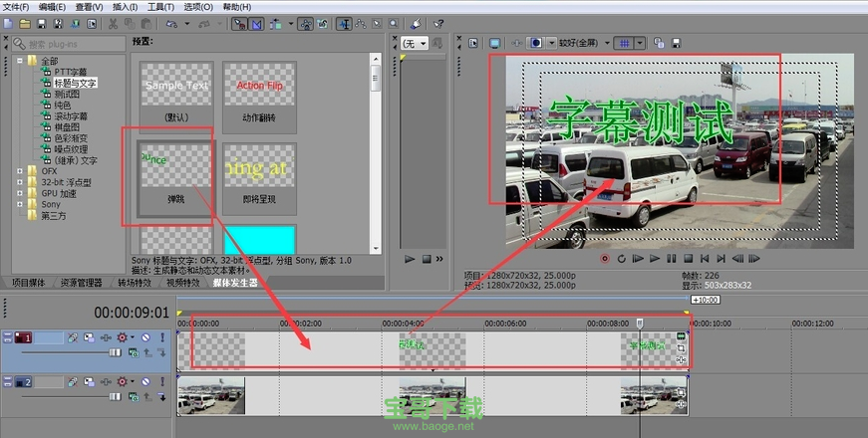Click the track FX icon on track 1
This screenshot has height=438, width=868.
123,337
